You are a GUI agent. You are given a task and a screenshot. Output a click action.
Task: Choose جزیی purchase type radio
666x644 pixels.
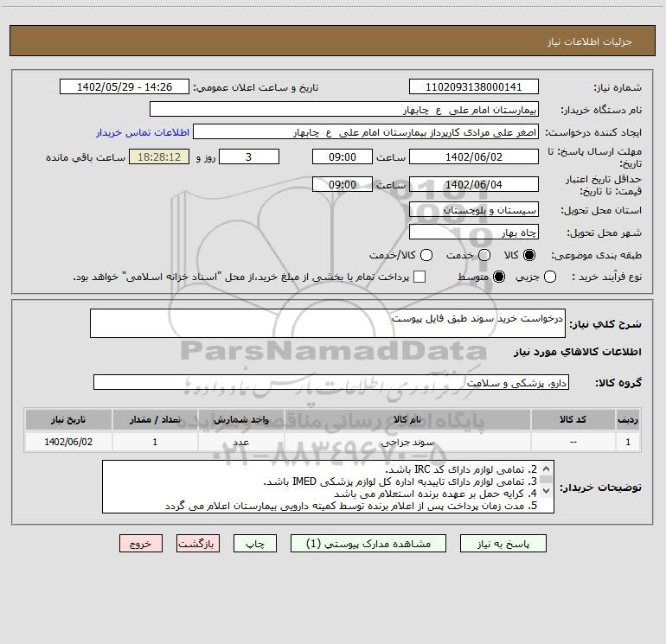coord(550,277)
